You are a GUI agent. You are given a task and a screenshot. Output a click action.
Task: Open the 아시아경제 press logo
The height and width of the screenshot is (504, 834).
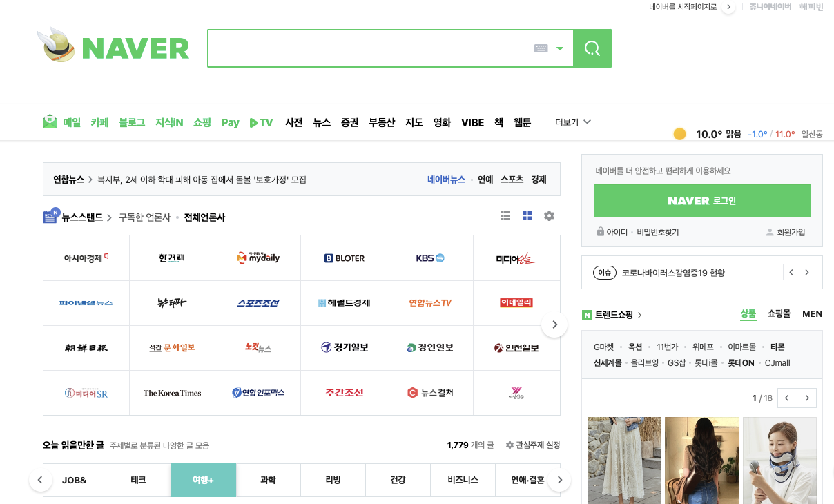tap(86, 258)
